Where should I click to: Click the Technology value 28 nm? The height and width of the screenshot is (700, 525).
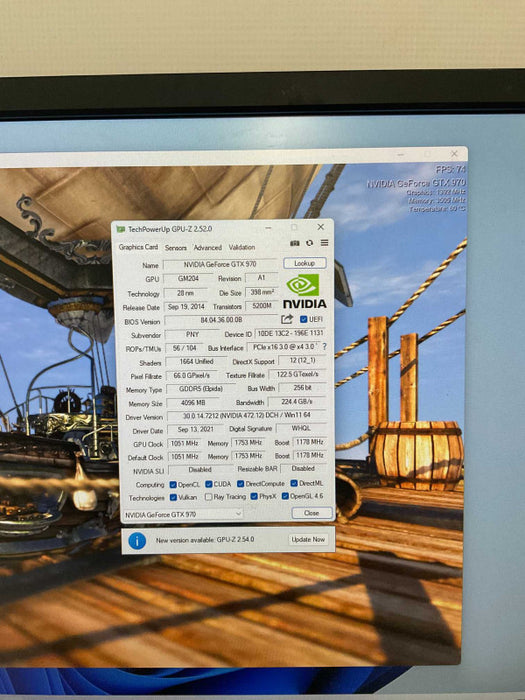186,293
